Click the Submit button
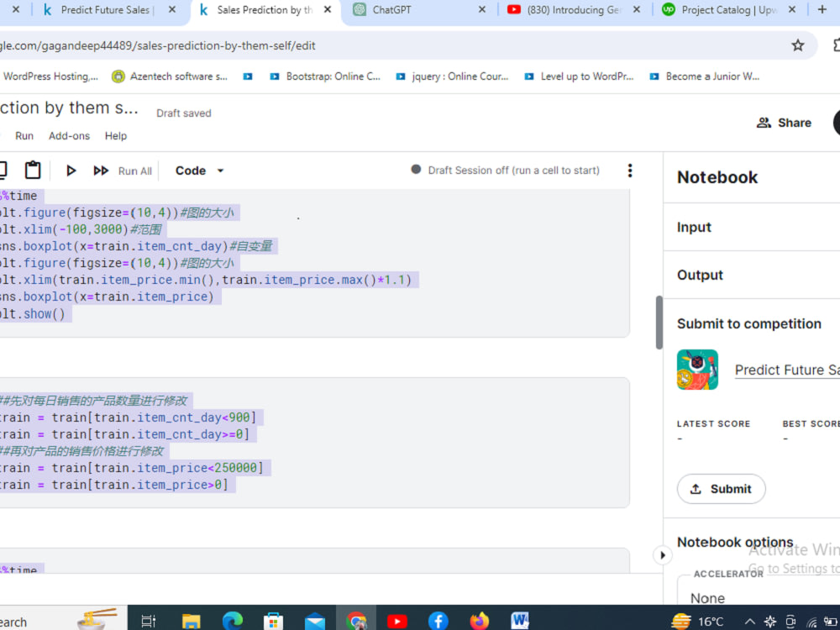This screenshot has height=630, width=840. click(721, 489)
